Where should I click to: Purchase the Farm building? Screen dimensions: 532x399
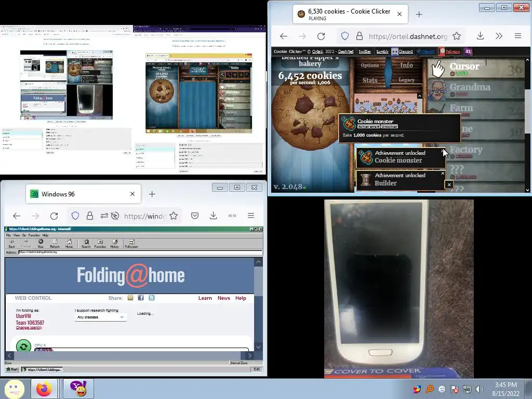coord(476,110)
